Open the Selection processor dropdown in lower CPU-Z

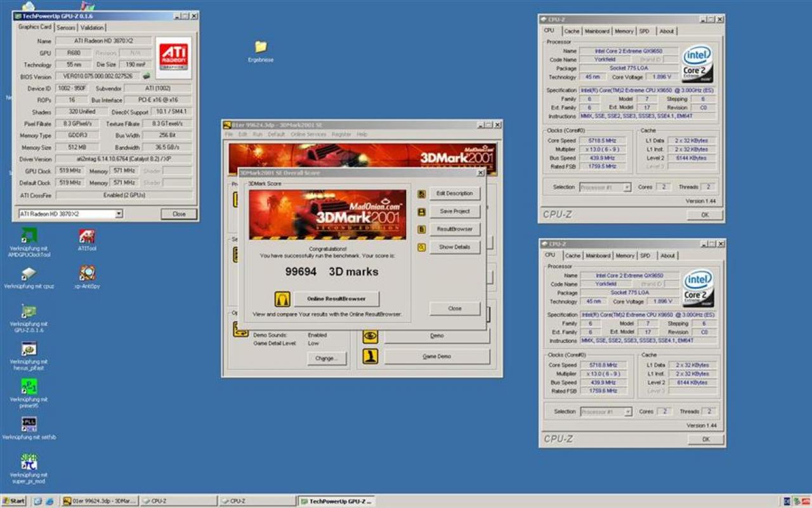pyautogui.click(x=627, y=411)
